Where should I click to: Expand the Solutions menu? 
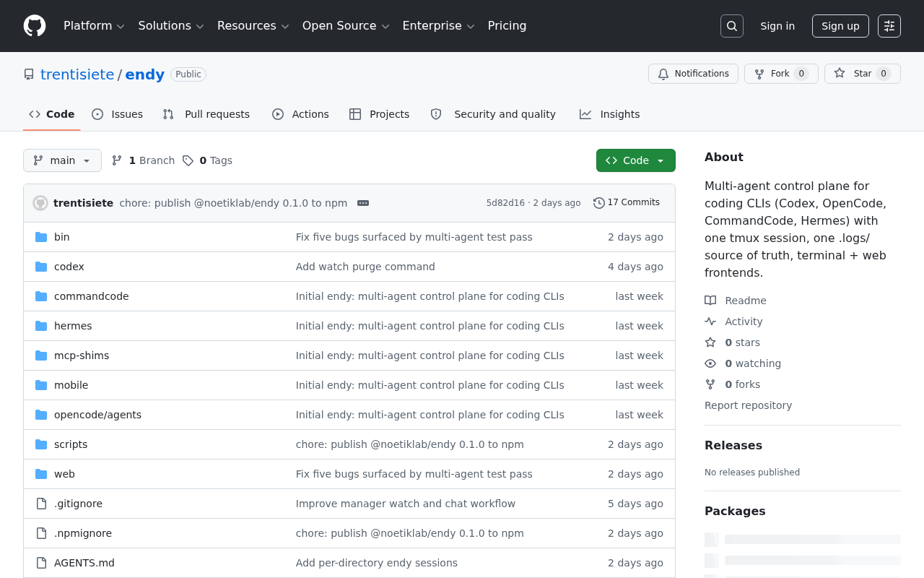tap(170, 26)
